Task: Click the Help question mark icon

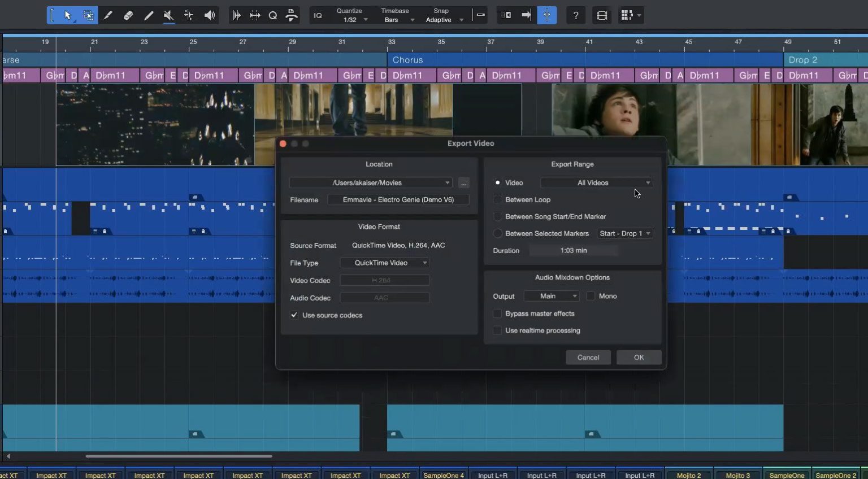Action: [575, 15]
